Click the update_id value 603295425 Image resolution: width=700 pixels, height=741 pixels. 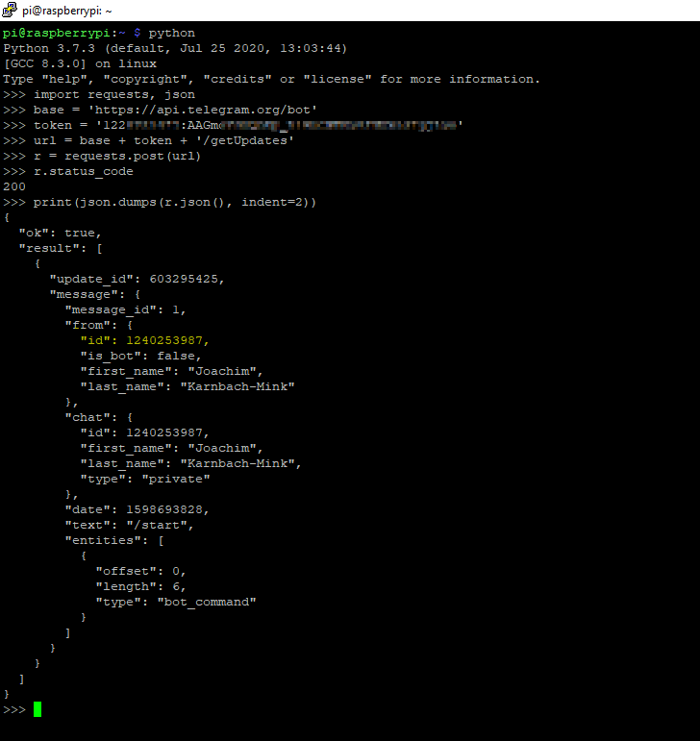pyautogui.click(x=184, y=280)
